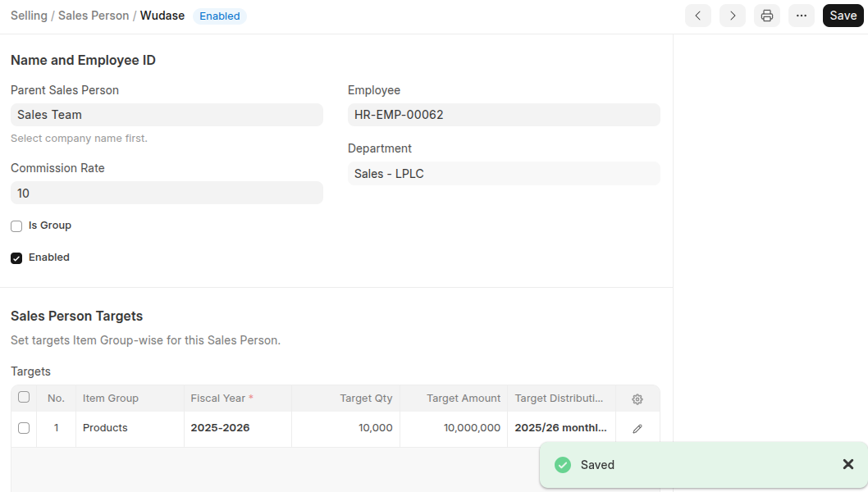Image resolution: width=868 pixels, height=492 pixels.
Task: Open the Employee field HR-EMP-00062
Action: pos(504,115)
